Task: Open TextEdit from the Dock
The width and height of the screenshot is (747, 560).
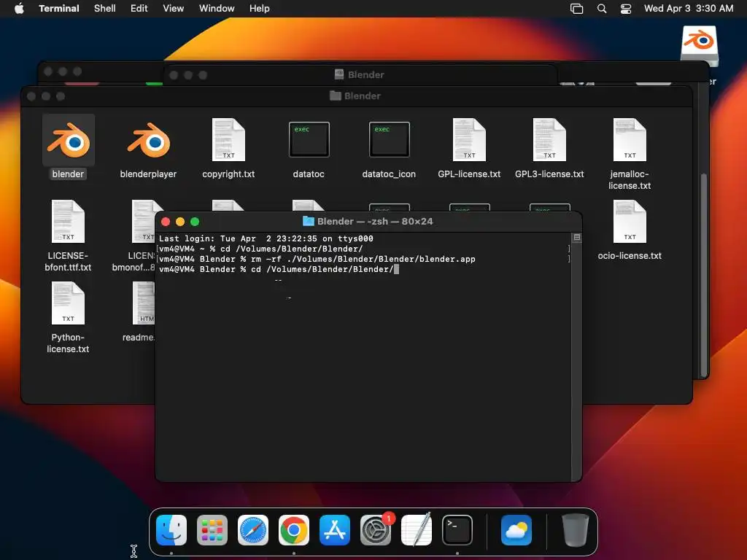Action: [x=417, y=530]
